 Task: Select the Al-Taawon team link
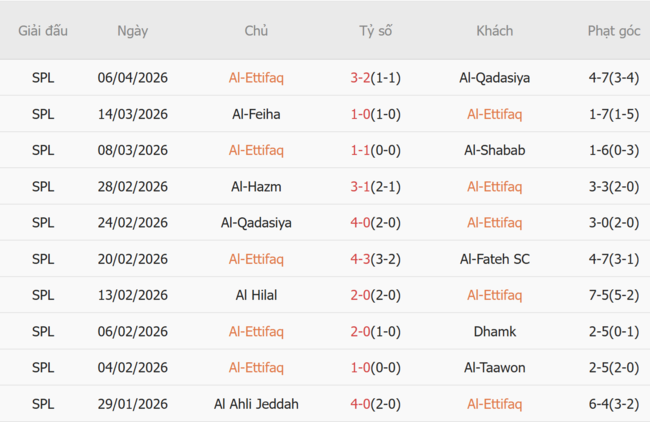pos(494,367)
